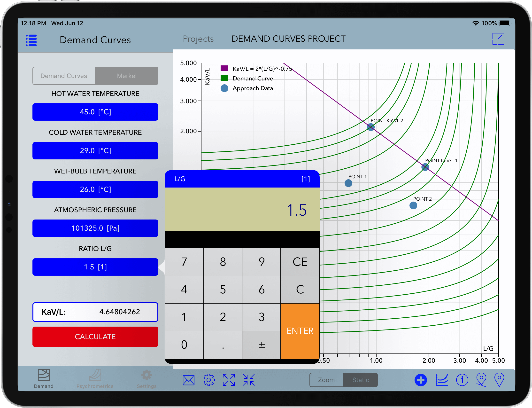
Task: Go back to the Projects screen
Action: 198,38
